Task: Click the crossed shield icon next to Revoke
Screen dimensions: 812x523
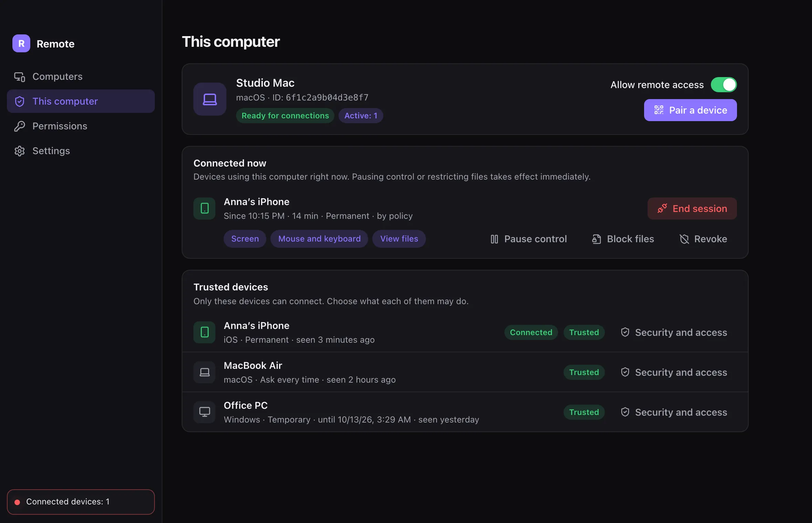Action: [684, 239]
